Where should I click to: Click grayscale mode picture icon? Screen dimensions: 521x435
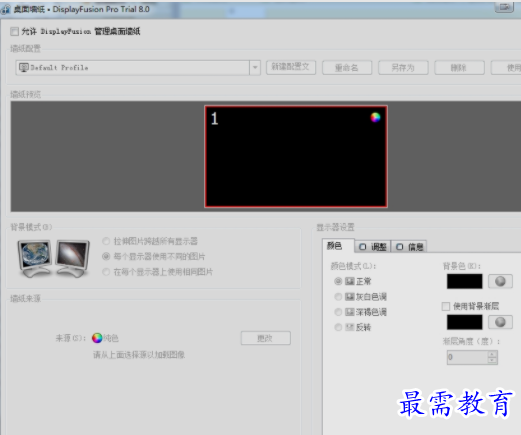[349, 297]
